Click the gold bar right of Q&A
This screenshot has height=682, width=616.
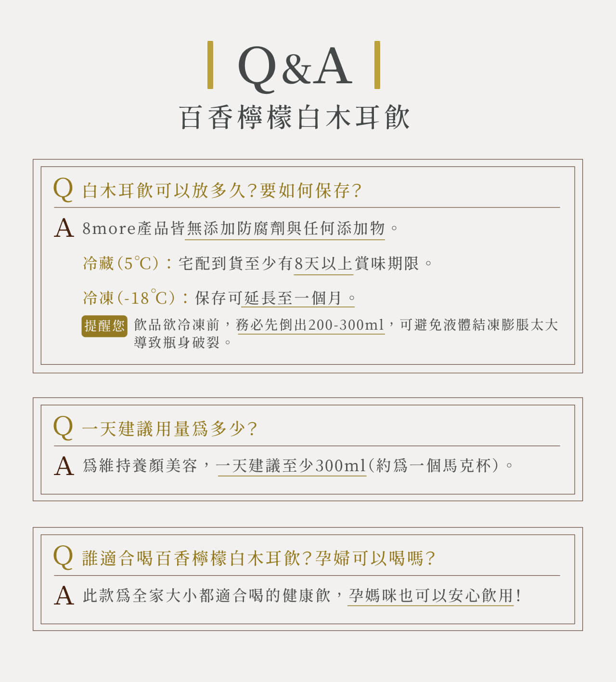[377, 65]
